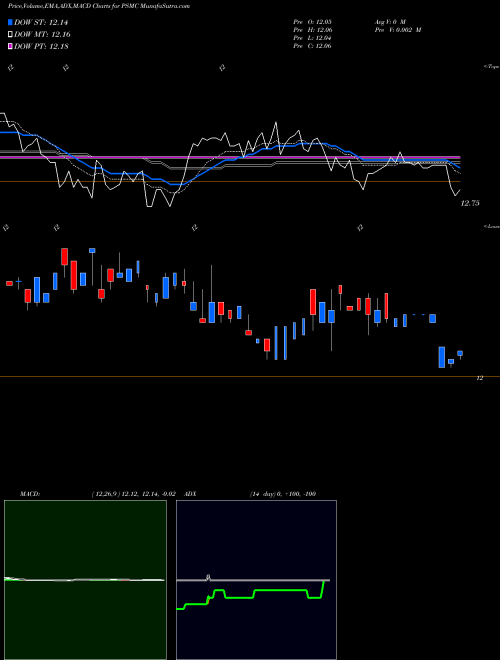
Task: Click the '<Lows' marker label at right edge
Action: coord(492,226)
